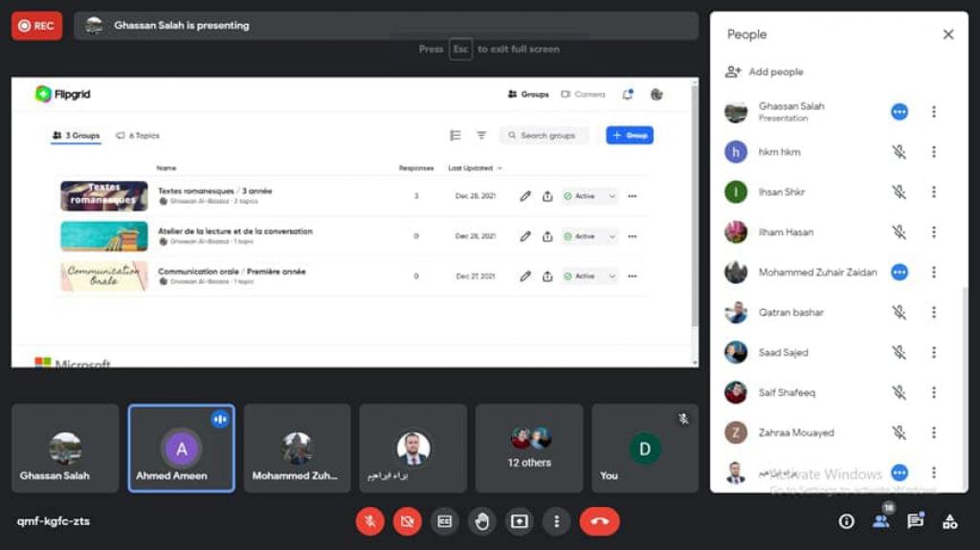Open the chat messages icon
The height and width of the screenshot is (550, 980).
915,521
